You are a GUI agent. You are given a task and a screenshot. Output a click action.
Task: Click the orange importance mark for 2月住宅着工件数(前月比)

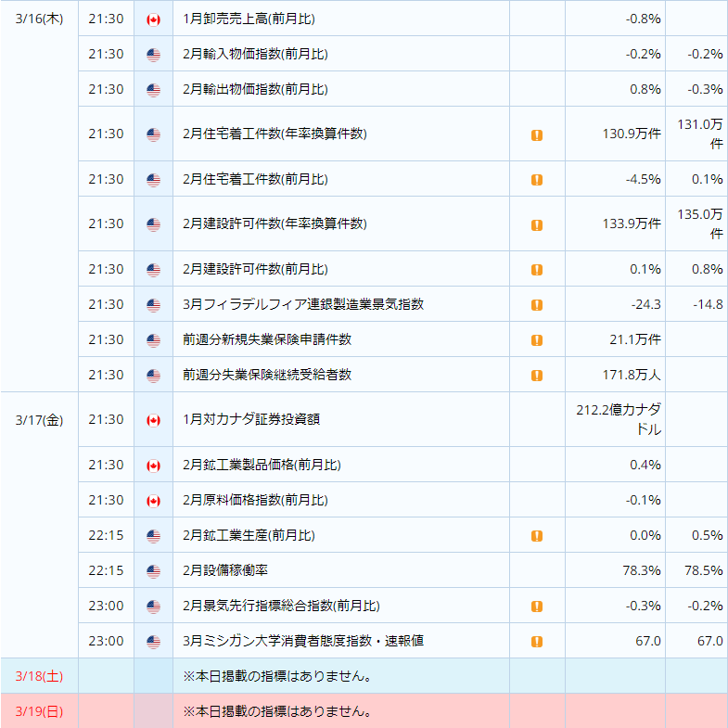tap(537, 180)
